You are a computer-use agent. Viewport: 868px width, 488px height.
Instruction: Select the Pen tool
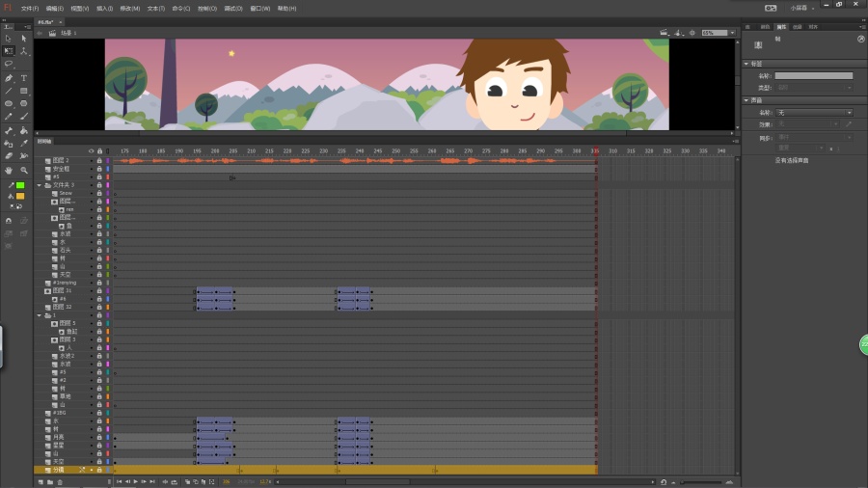[x=9, y=78]
